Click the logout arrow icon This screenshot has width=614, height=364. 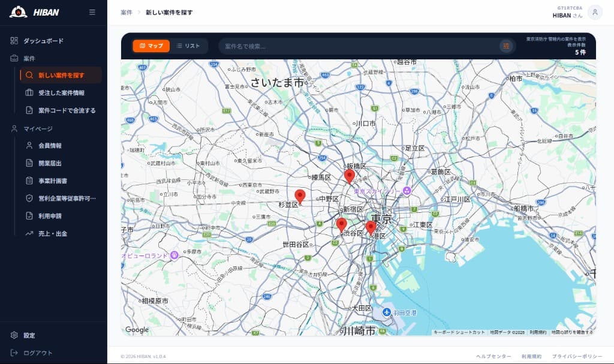point(14,353)
